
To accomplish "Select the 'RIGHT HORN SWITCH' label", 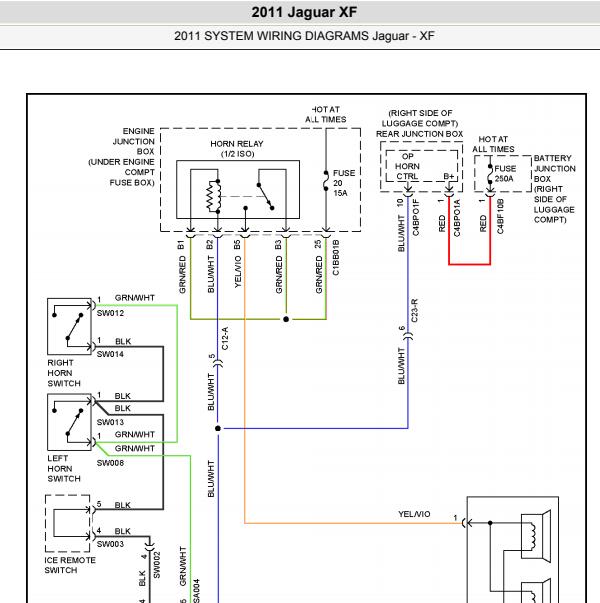I will click(64, 373).
